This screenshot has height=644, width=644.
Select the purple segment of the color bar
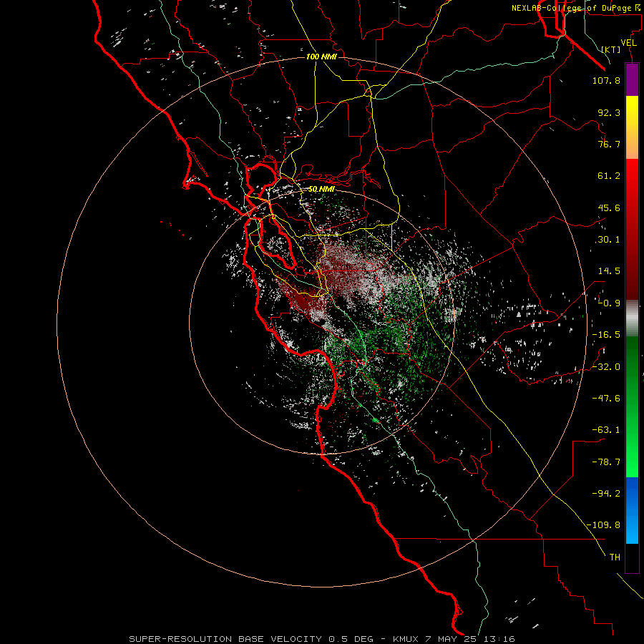point(632,79)
